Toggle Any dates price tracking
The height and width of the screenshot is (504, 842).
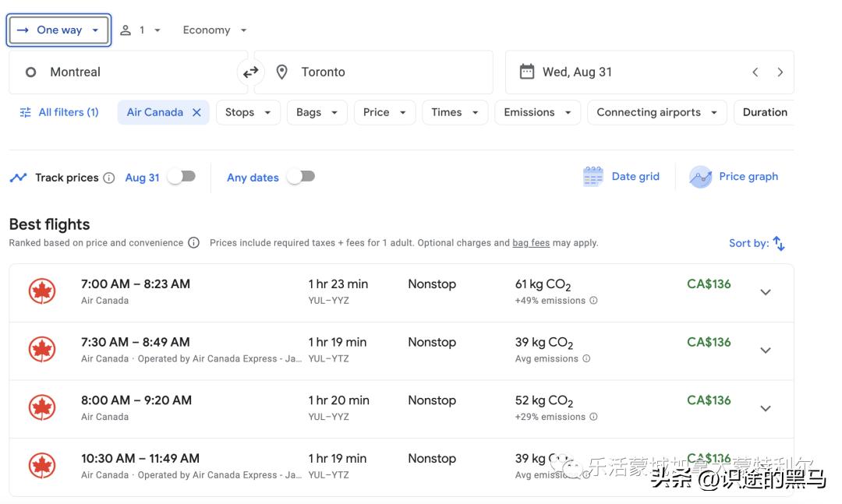tap(301, 177)
